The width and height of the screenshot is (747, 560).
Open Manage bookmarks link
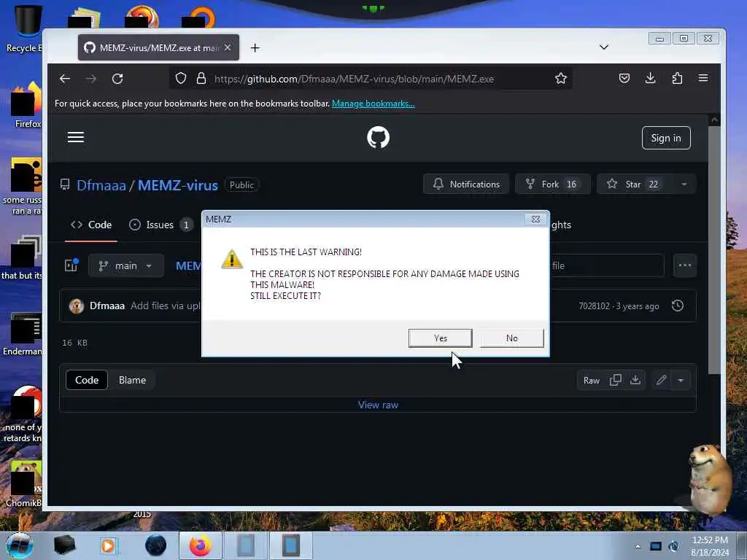click(373, 104)
